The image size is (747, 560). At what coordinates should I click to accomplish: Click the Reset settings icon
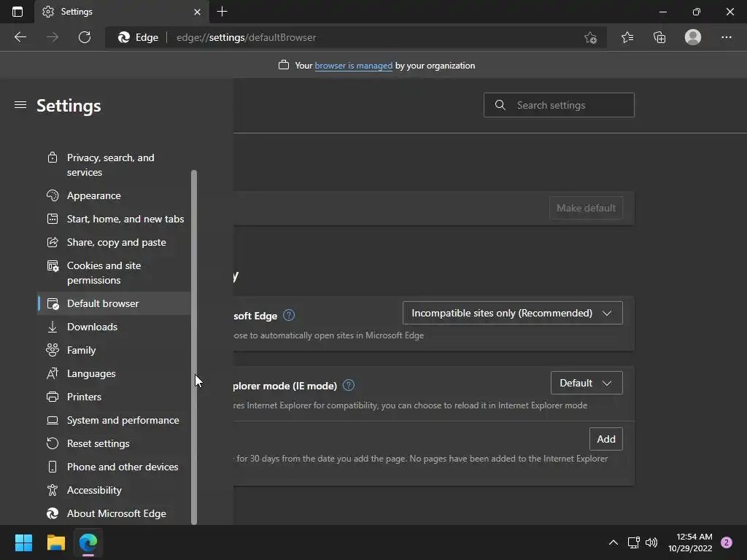[x=53, y=444]
